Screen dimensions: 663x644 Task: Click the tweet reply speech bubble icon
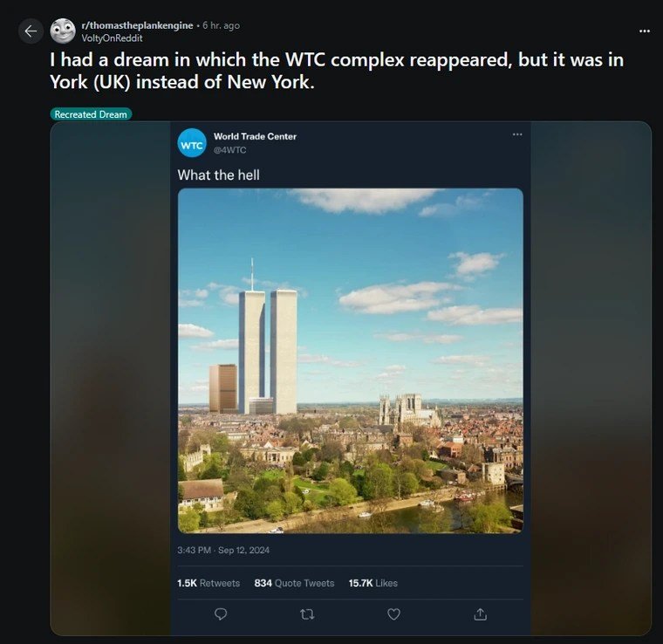[x=221, y=614]
